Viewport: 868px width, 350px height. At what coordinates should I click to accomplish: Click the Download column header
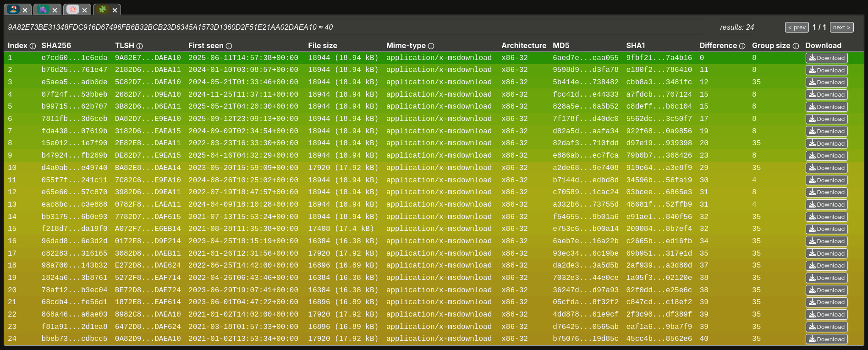(824, 46)
